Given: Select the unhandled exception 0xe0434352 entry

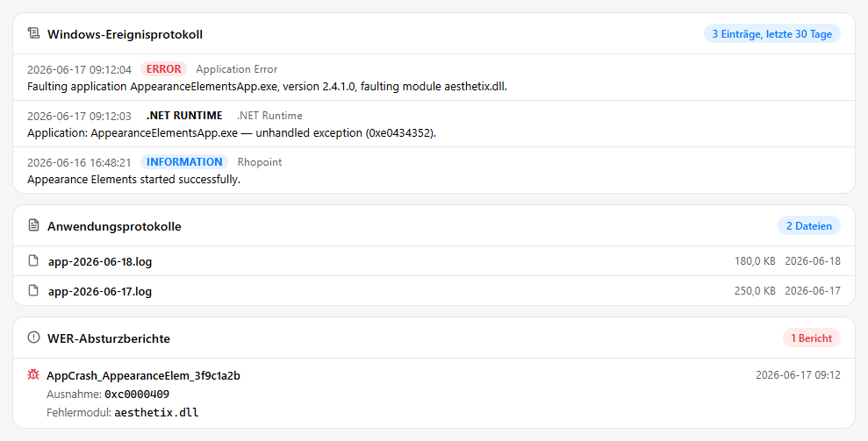Looking at the screenshot, I should point(434,124).
